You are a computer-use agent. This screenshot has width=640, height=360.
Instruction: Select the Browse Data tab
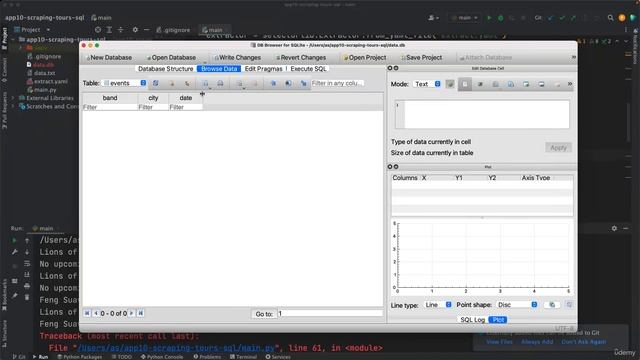(x=219, y=69)
